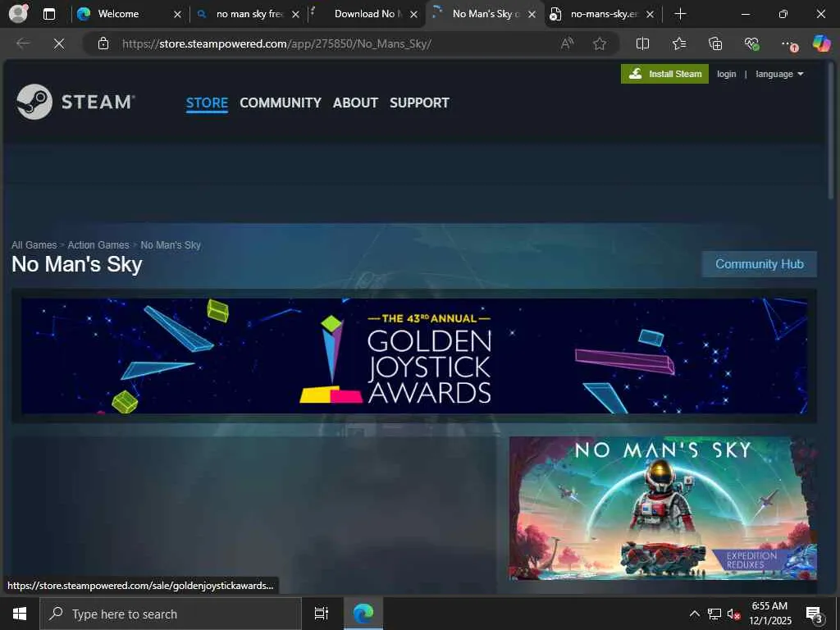Click the Install Steam button
Viewport: 840px width, 630px height.
pyautogui.click(x=664, y=74)
